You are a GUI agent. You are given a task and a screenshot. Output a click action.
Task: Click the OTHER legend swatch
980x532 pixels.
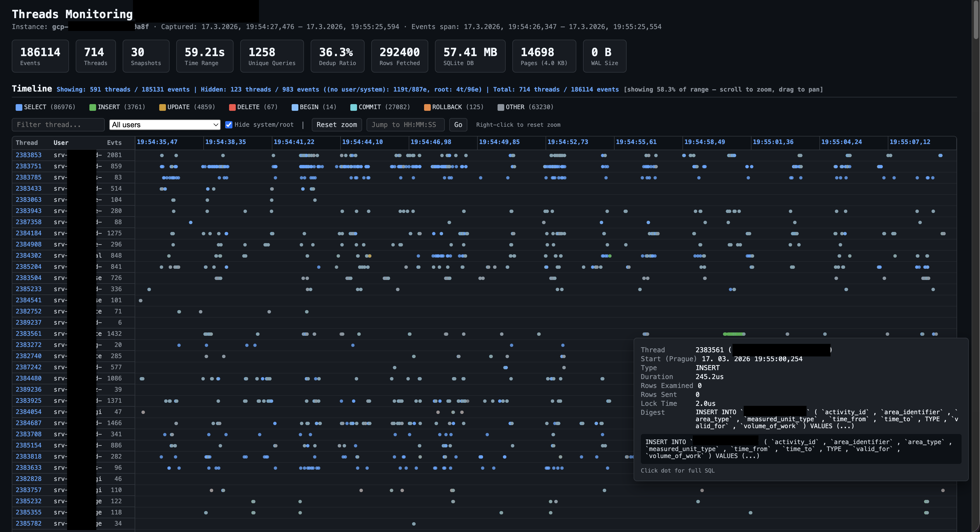501,107
